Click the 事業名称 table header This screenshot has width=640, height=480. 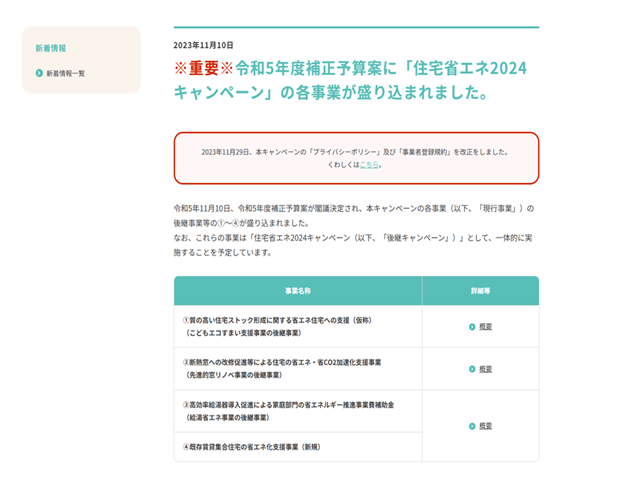pos(297,291)
